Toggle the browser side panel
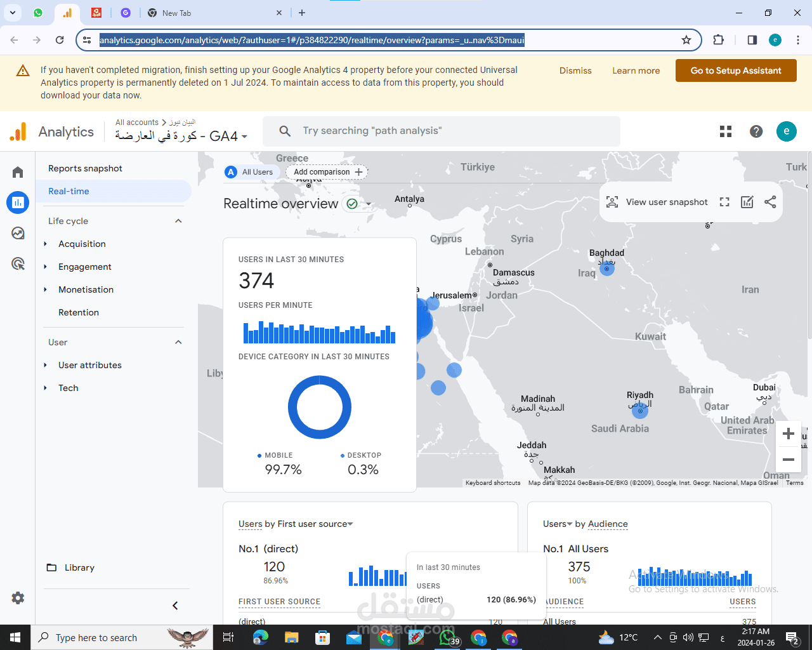Viewport: 812px width, 650px height. point(752,40)
